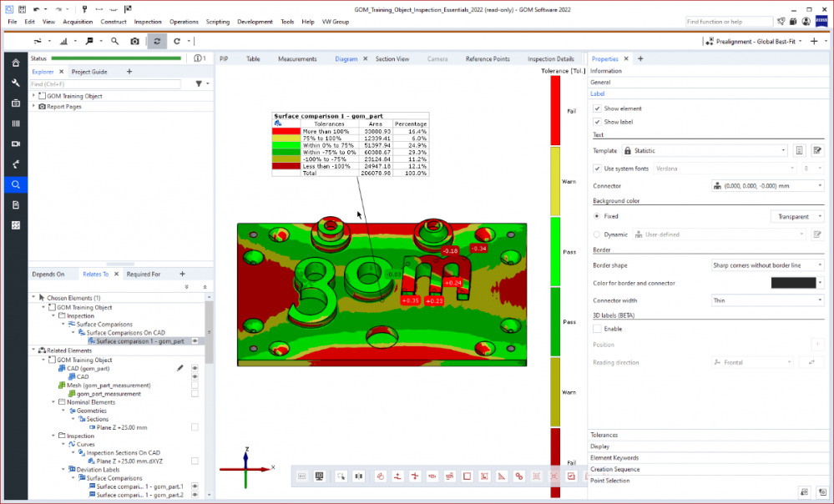Click the red Fail band on tolerance legend top
The image size is (834, 504).
point(555,110)
